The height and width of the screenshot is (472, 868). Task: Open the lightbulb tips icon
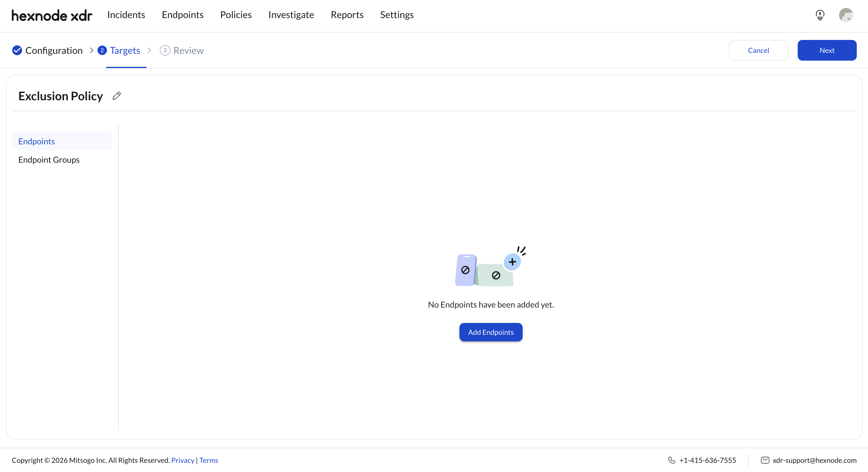pos(820,15)
